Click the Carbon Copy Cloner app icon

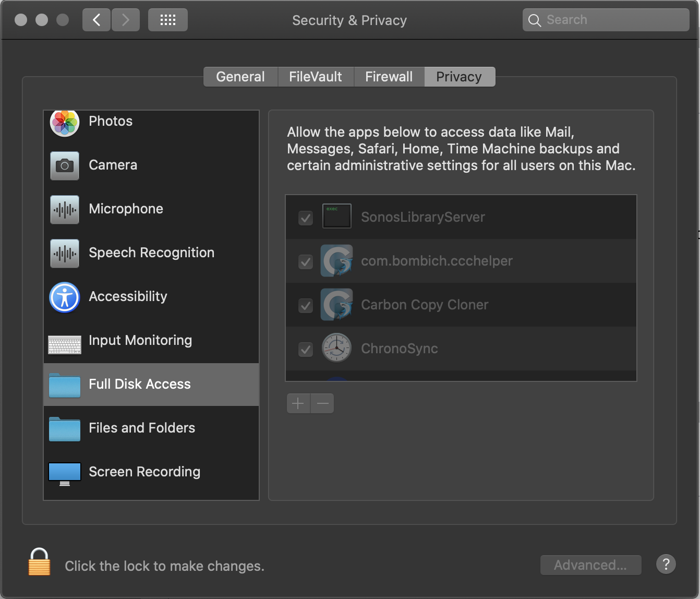click(x=336, y=304)
